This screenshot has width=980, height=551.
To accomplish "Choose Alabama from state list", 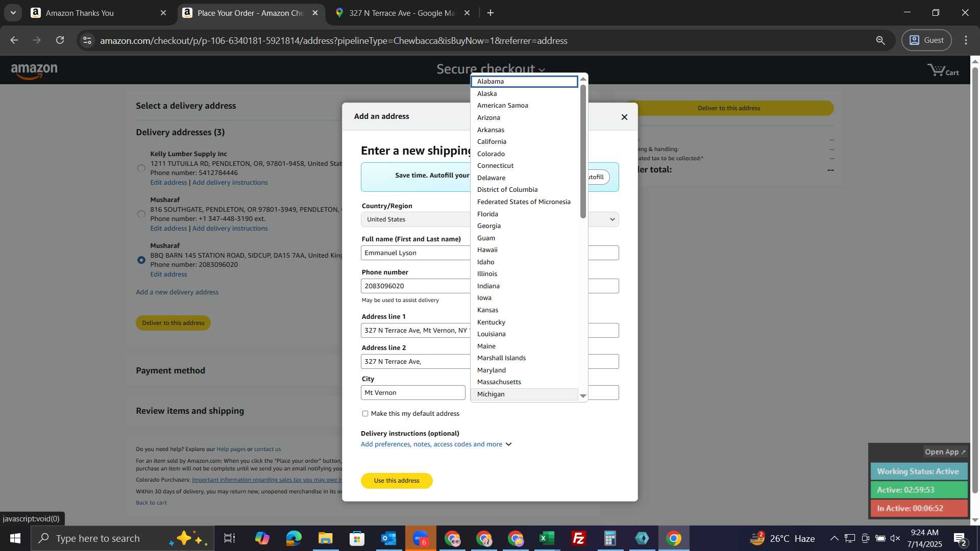I will click(x=524, y=81).
